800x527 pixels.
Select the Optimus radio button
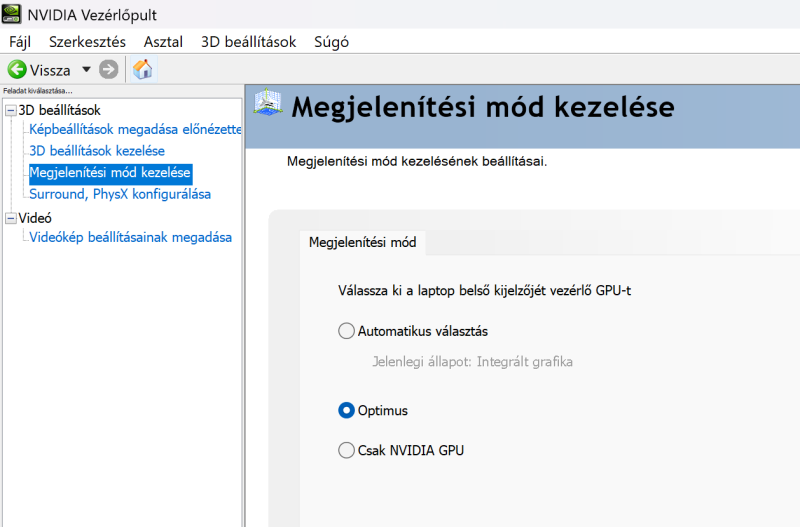point(347,410)
